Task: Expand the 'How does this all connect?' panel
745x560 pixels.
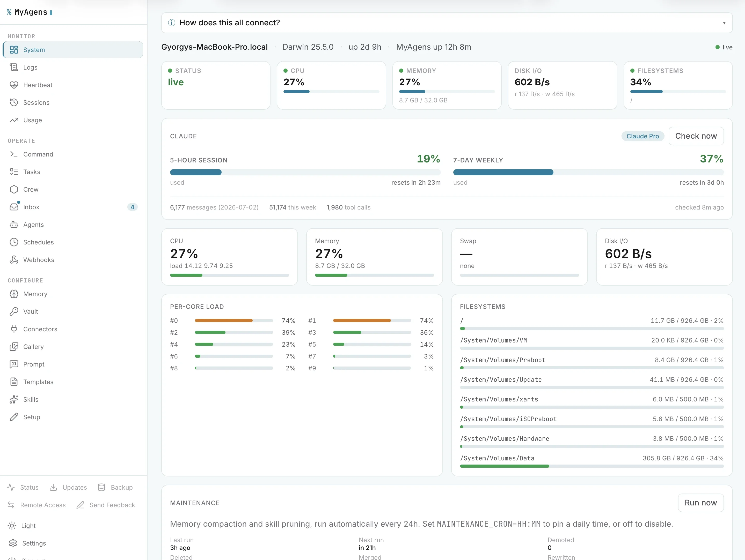Action: [447, 23]
